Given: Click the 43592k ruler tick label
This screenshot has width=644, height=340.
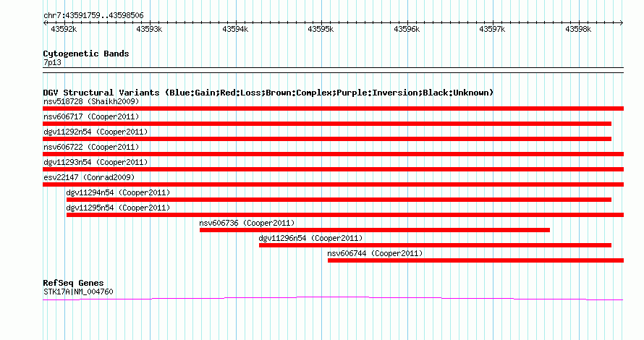Looking at the screenshot, I should 64,29.
